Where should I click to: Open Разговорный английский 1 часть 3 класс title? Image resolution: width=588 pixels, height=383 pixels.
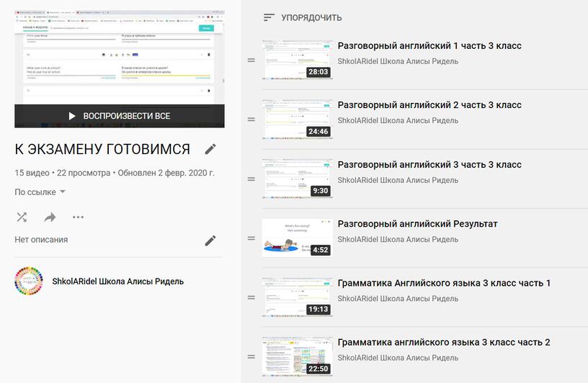coord(429,46)
